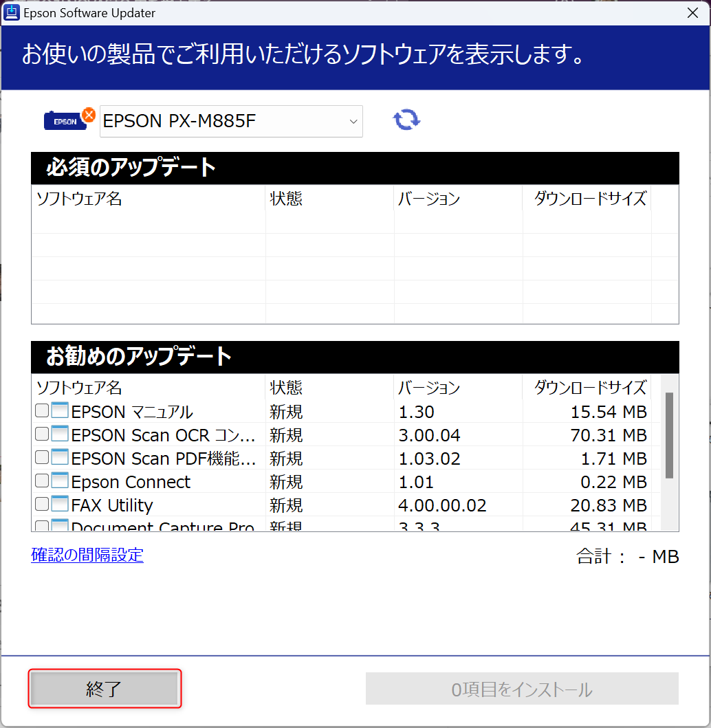Tick the EPSON マニュアル checkbox

click(42, 410)
